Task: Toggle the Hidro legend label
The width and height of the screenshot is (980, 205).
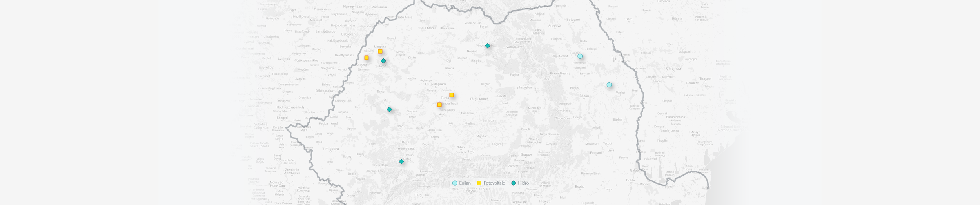Action: 523,183
